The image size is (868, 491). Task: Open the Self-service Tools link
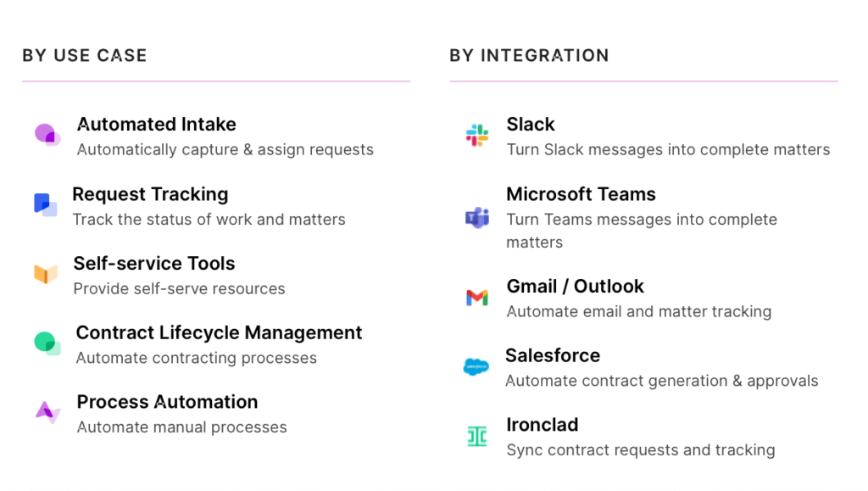tap(154, 264)
